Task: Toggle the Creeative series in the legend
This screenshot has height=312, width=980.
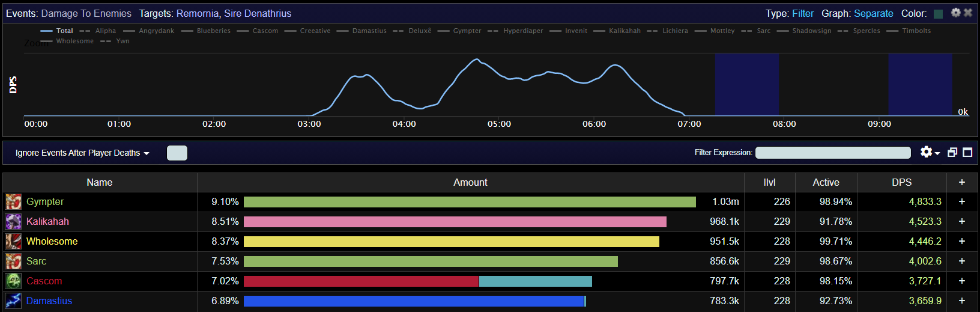Action: 307,31
